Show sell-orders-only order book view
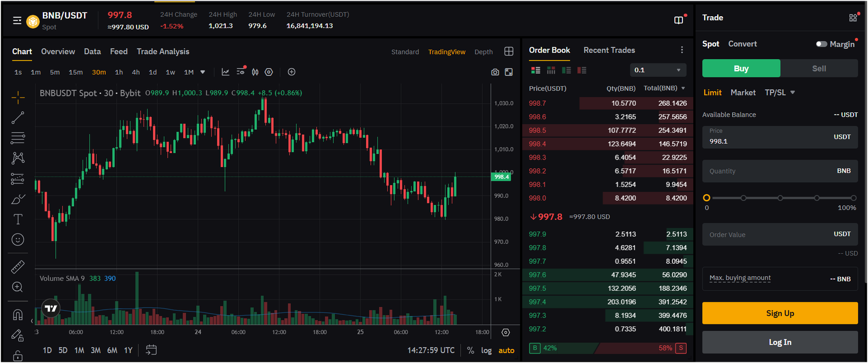The width and height of the screenshot is (868, 363). [582, 70]
